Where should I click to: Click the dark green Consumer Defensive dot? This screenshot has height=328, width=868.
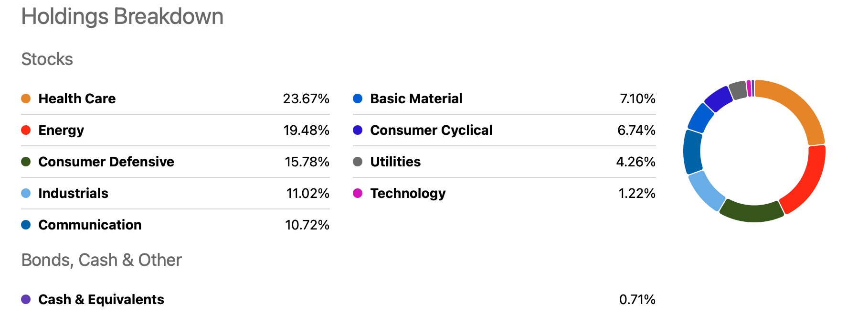click(x=26, y=162)
